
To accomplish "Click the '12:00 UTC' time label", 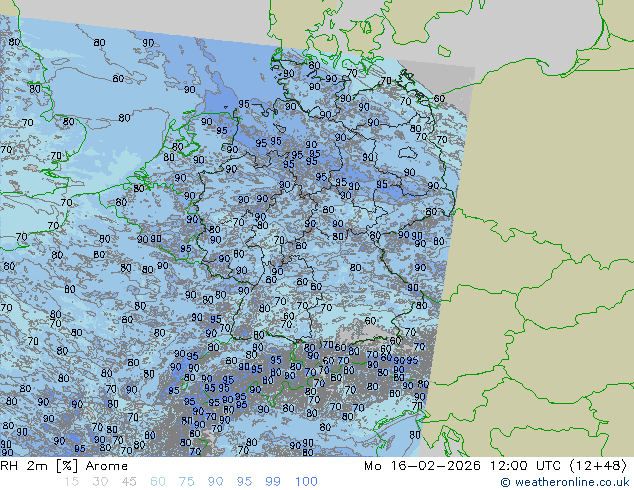I will click(525, 466).
